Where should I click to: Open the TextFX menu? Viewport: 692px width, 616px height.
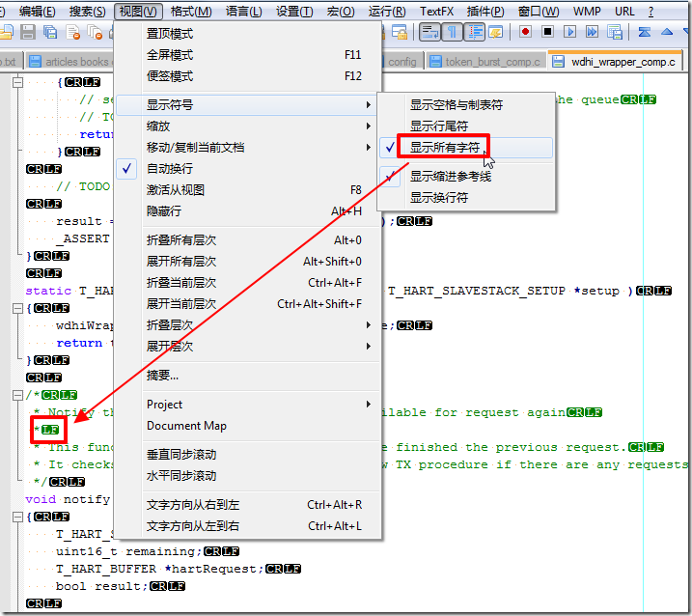coord(436,12)
